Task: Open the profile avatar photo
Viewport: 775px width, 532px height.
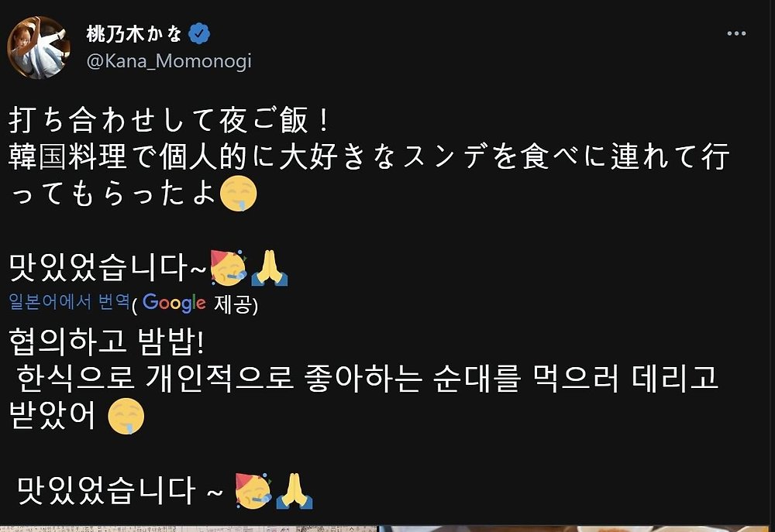Action: click(x=38, y=47)
